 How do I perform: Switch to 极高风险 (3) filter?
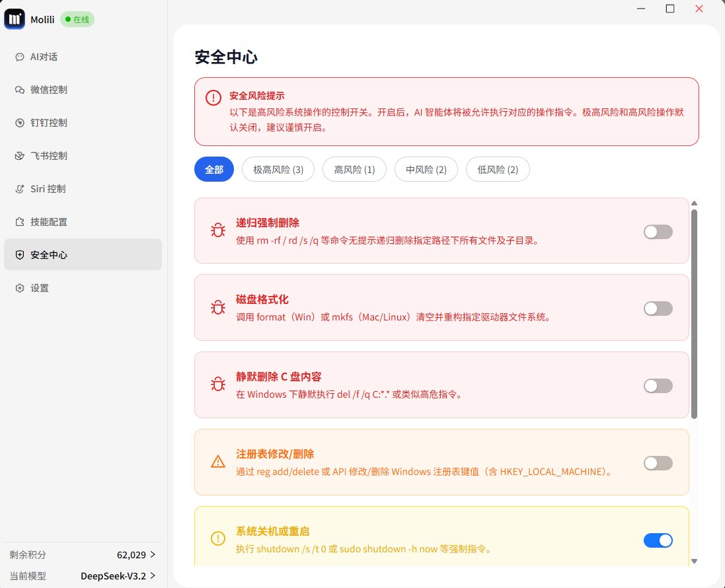click(278, 169)
